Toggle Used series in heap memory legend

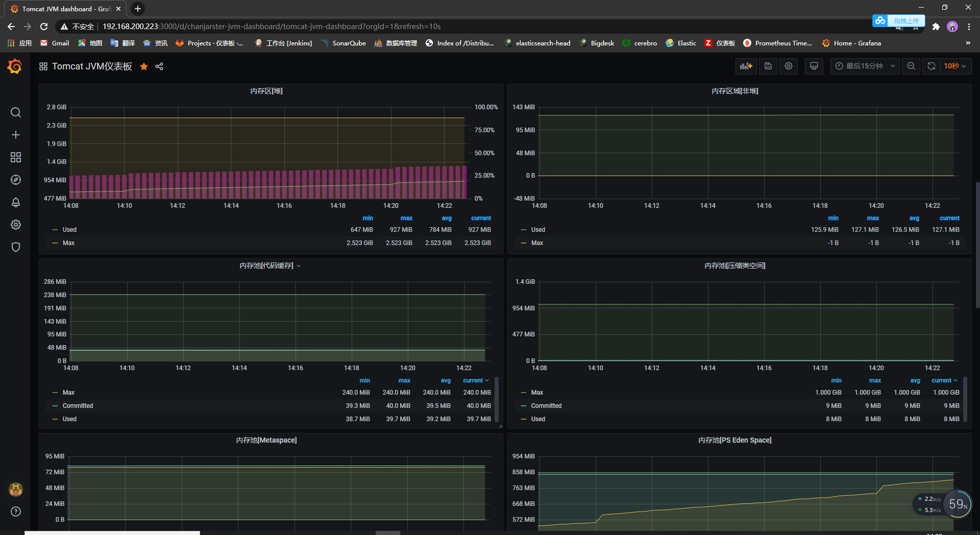69,230
